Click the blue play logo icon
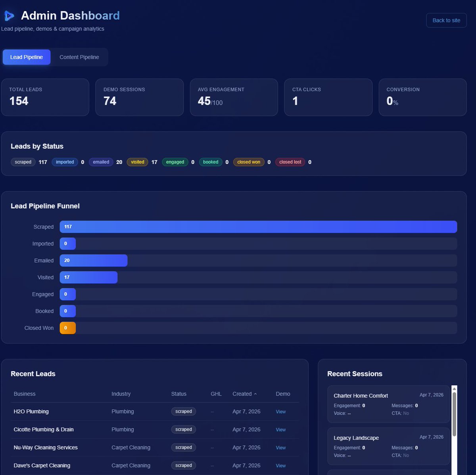The image size is (476, 475). coord(9,16)
